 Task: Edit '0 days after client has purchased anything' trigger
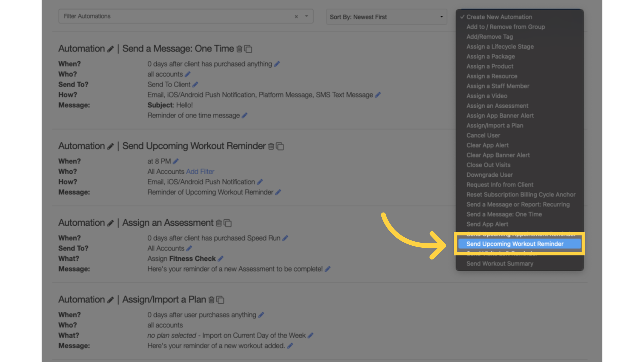277,64
